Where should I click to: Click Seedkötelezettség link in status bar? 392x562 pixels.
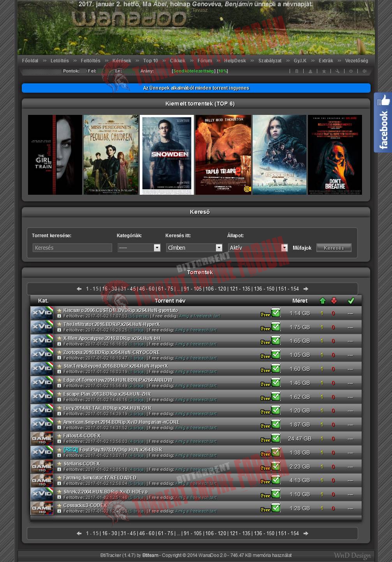point(193,71)
